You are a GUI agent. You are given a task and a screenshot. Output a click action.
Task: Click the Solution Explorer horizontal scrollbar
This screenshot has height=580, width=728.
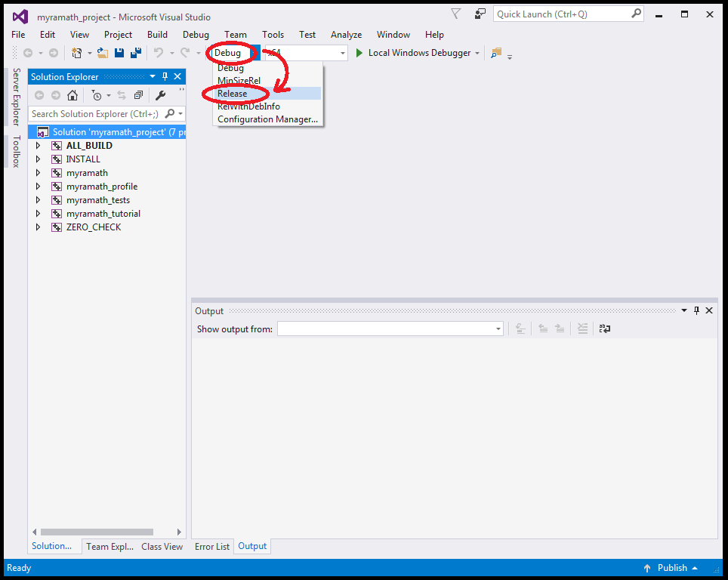click(x=97, y=532)
